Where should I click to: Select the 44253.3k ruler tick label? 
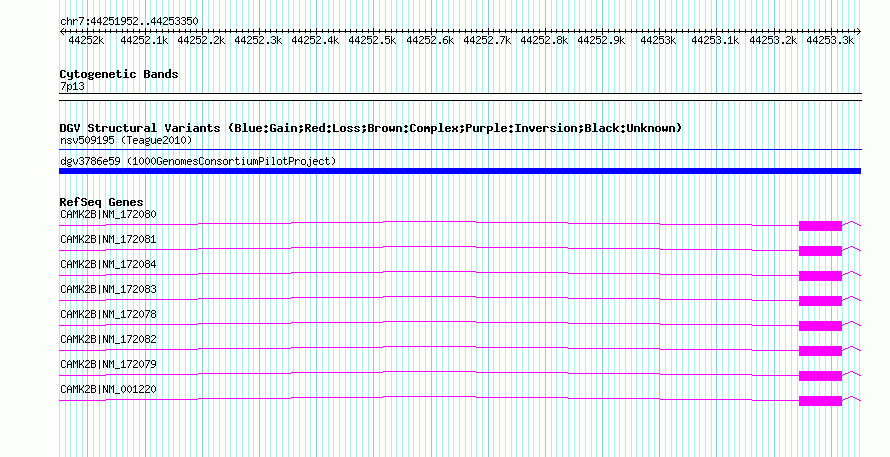point(830,40)
